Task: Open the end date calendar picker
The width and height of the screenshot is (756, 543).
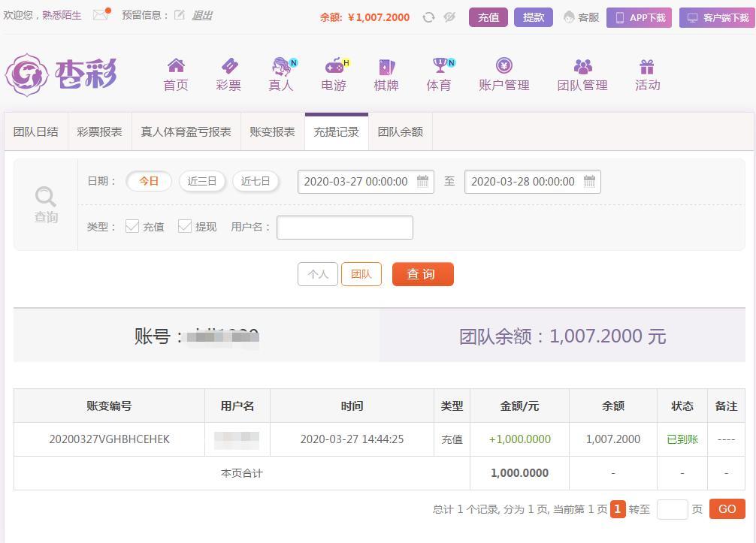Action: (x=590, y=181)
